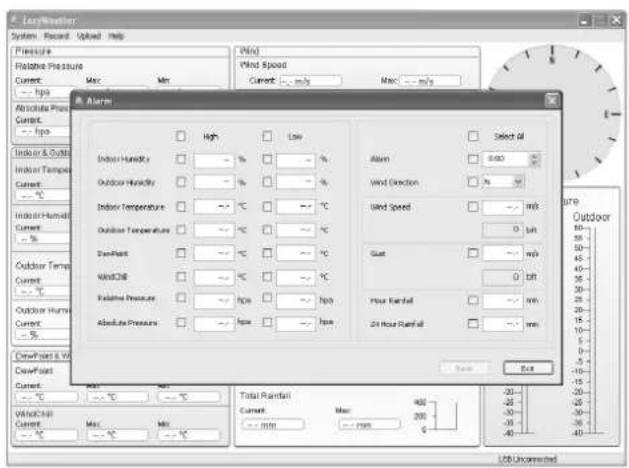629x468 pixels.
Task: Enable Relative Pressure low alarm checkbox
Action: pos(267,298)
